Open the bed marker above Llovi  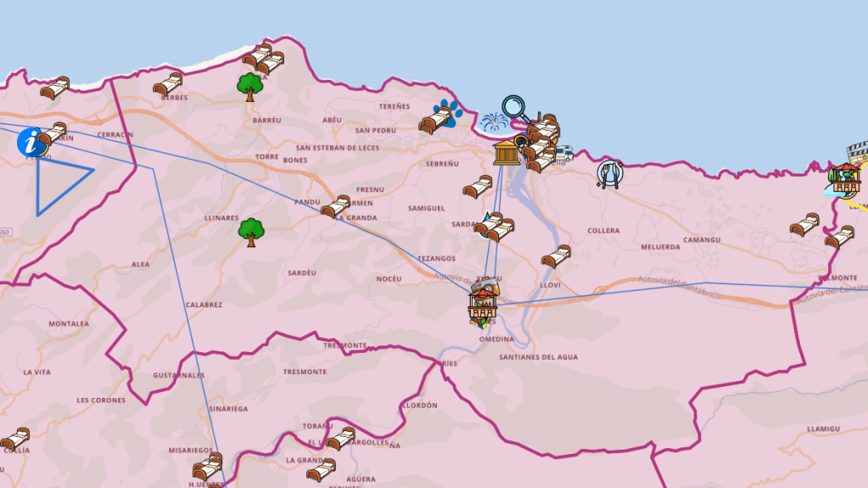pos(556,255)
